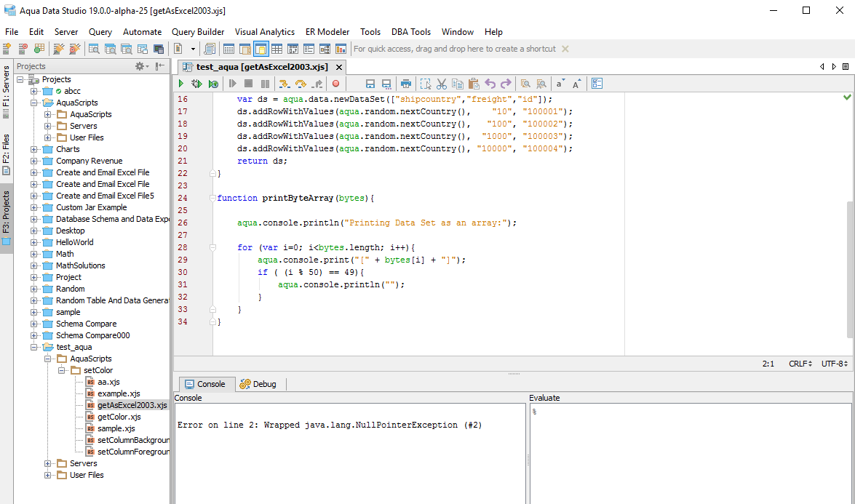
Task: Click the Pause debugger icon
Action: pos(265,84)
